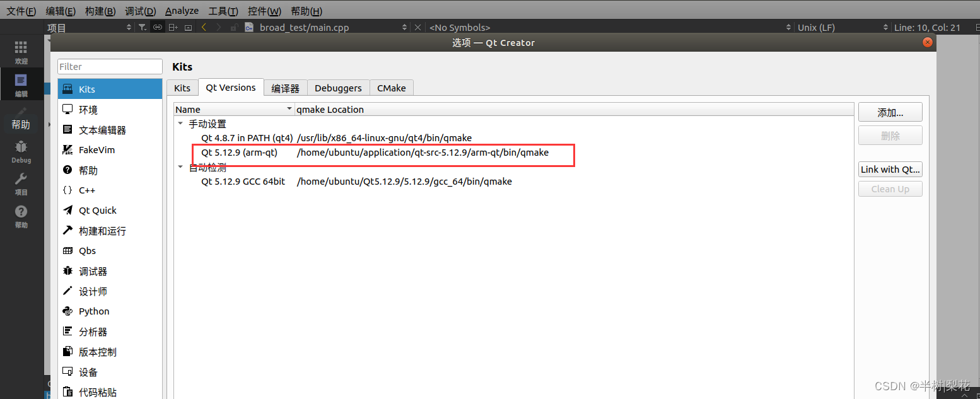Open the 环境 options category

click(x=110, y=109)
